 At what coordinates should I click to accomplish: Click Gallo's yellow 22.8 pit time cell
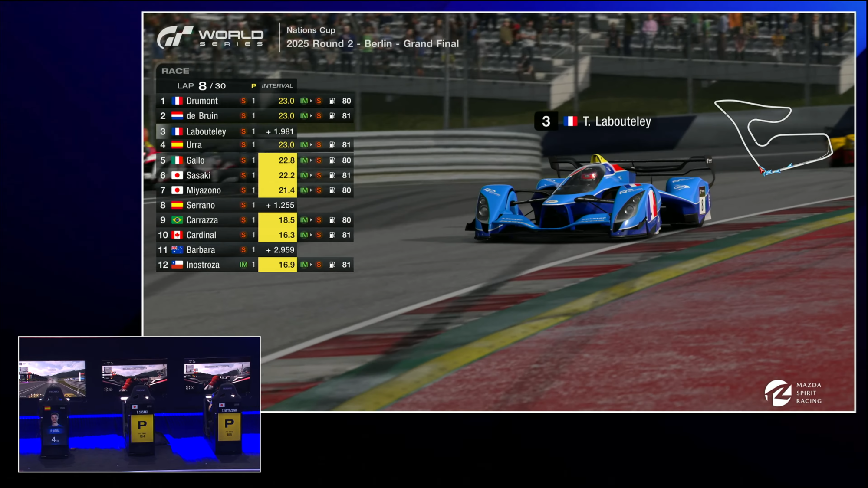pyautogui.click(x=278, y=160)
